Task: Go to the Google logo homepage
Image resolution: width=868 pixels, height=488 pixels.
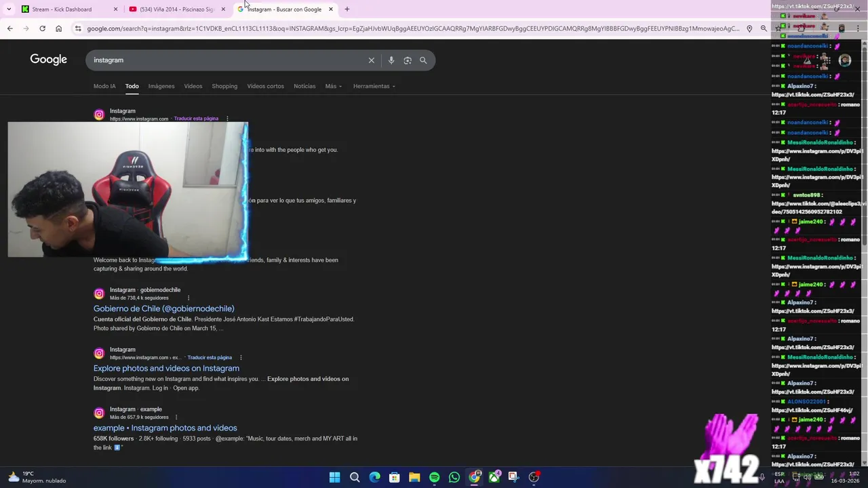Action: point(48,60)
